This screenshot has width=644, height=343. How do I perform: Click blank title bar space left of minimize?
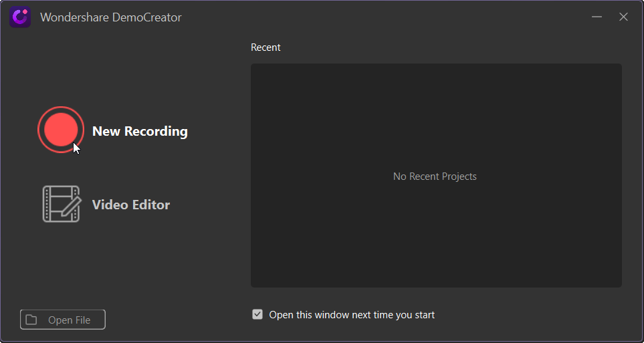(401, 17)
